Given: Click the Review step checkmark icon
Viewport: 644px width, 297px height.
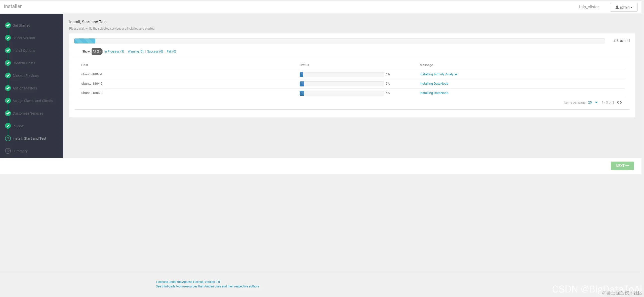Looking at the screenshot, I should click(8, 126).
